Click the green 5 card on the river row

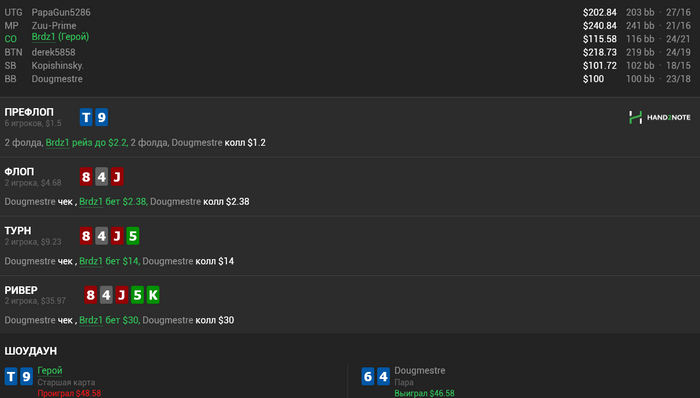tap(137, 295)
